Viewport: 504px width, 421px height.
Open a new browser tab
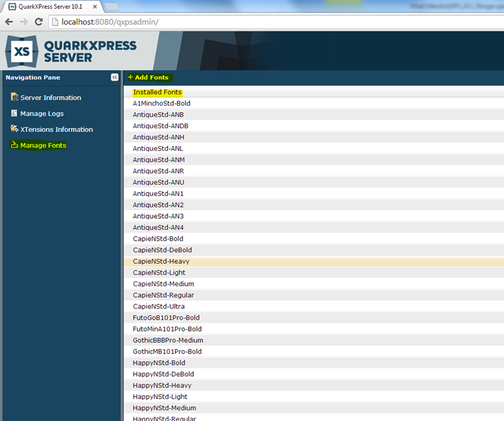(112, 6)
